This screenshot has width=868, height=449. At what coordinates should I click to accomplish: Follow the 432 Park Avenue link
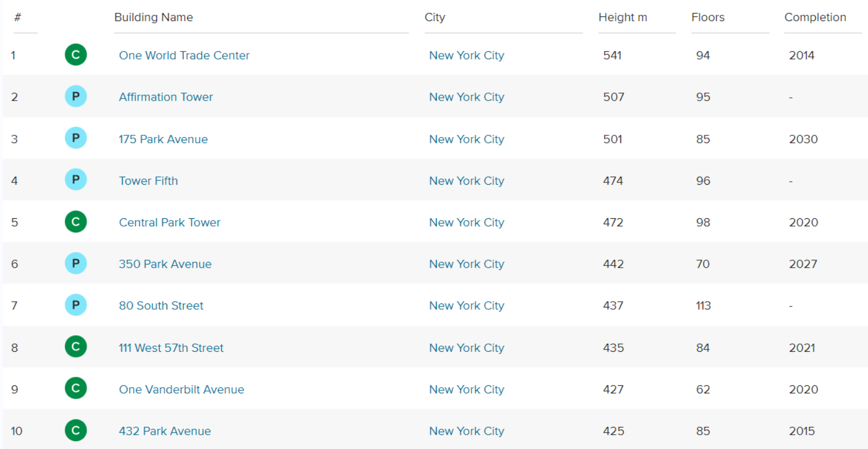[x=164, y=431]
